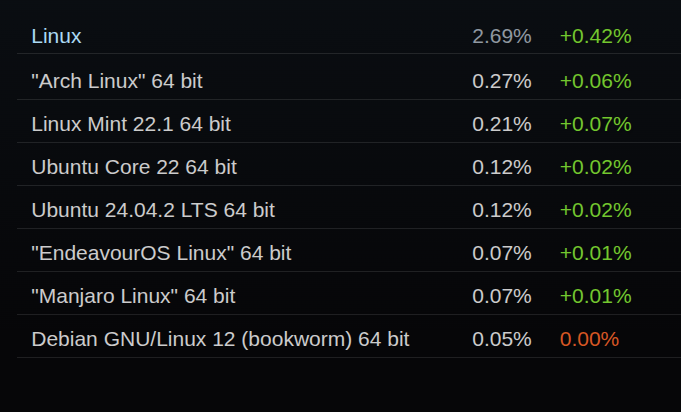Click the +0.02% change for Ubuntu 24.04.2 LTS

[595, 210]
